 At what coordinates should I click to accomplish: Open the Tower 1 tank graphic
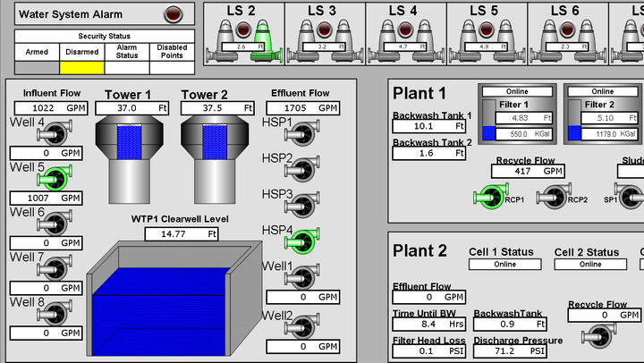[130, 160]
